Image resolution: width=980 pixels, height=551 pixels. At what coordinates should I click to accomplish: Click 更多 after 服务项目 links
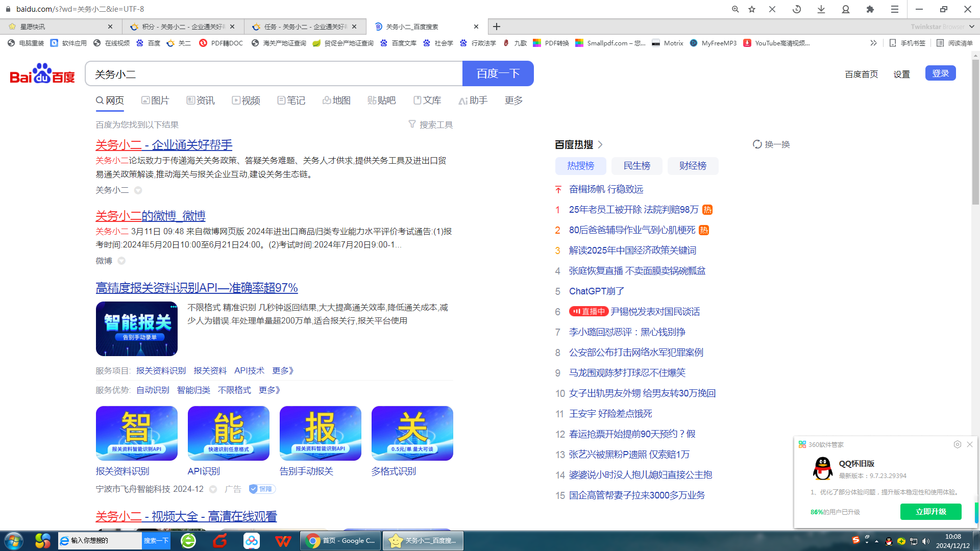283,371
